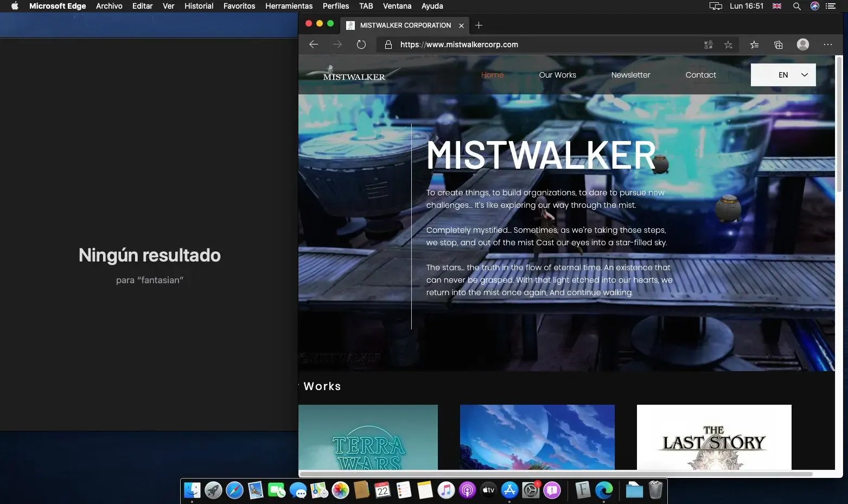Open the Historial menu

coord(199,6)
